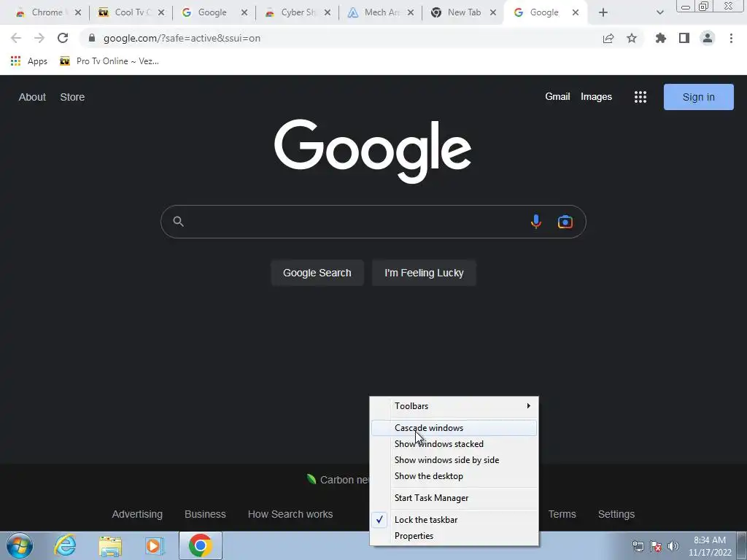Expand the Toolbars submenu
Screen dimensions: 747x560
[x=454, y=406]
